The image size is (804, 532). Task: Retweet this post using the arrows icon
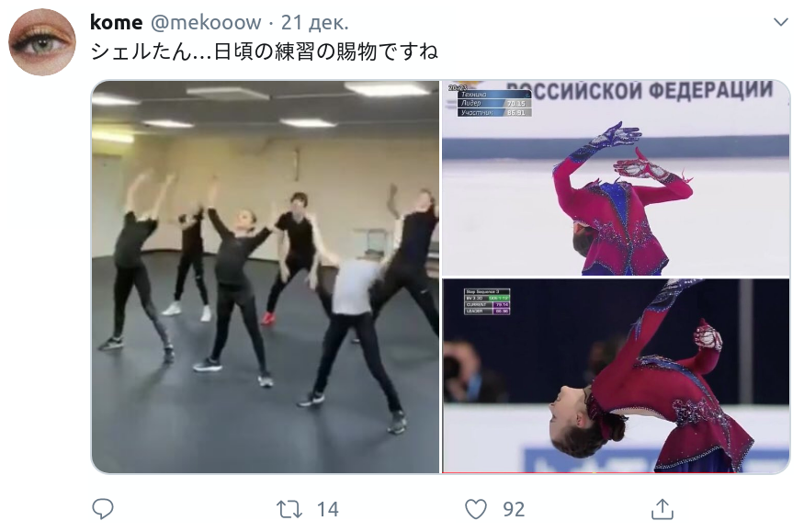289,509
